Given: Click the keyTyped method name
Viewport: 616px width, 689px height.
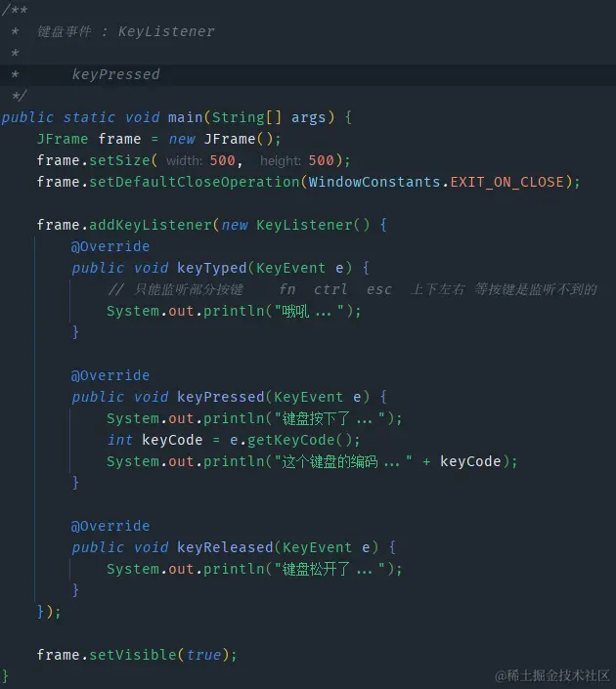Looking at the screenshot, I should click(211, 268).
